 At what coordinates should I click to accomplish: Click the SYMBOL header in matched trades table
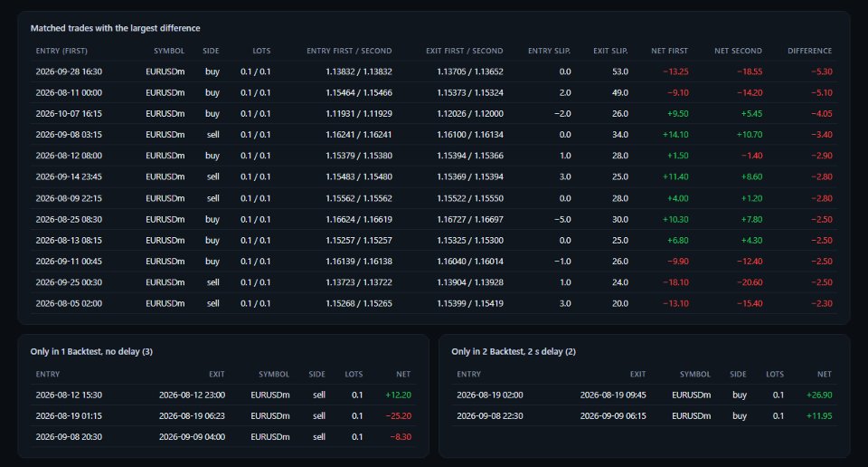pos(169,51)
